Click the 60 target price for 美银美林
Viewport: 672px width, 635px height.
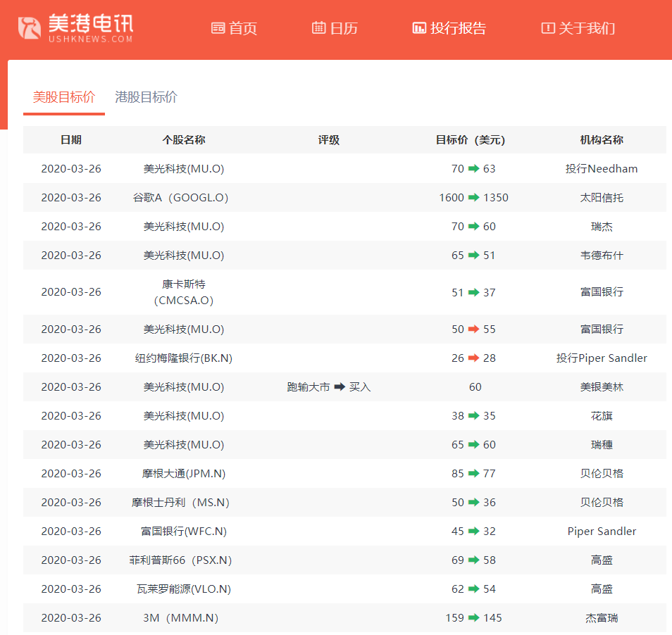point(475,387)
